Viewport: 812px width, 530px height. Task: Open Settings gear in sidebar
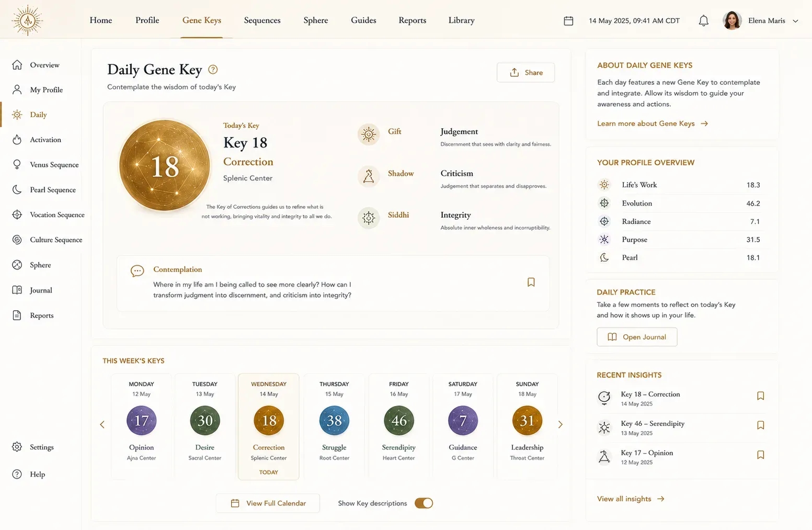click(x=17, y=447)
